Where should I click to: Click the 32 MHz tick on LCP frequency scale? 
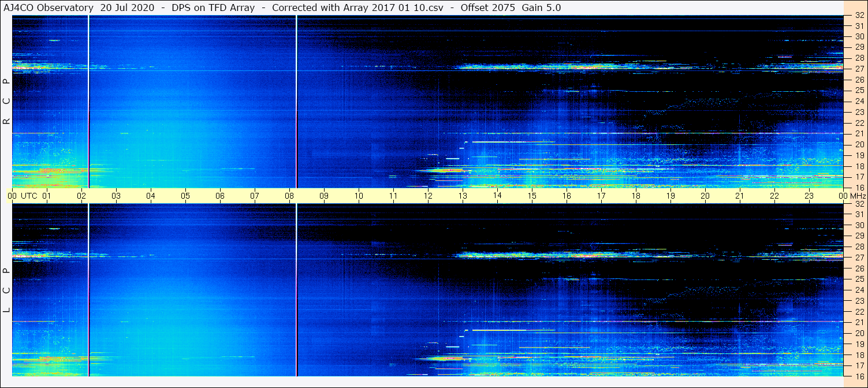click(859, 204)
